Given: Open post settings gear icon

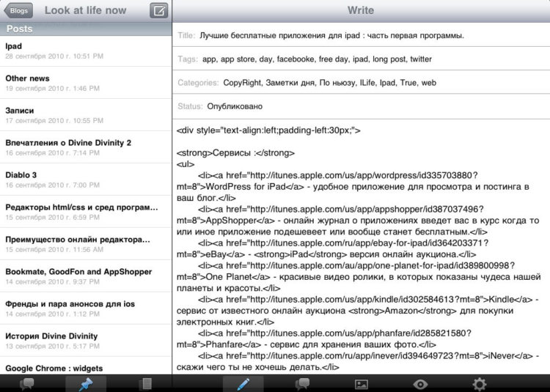Looking at the screenshot, I should (x=479, y=384).
